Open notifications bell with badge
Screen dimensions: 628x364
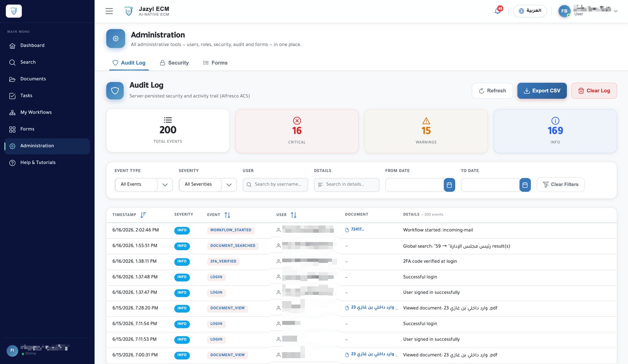point(498,11)
